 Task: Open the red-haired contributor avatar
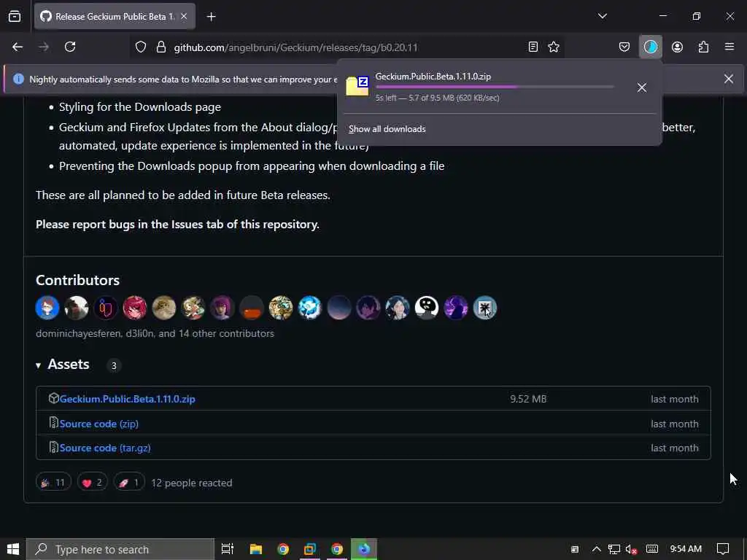(x=135, y=308)
